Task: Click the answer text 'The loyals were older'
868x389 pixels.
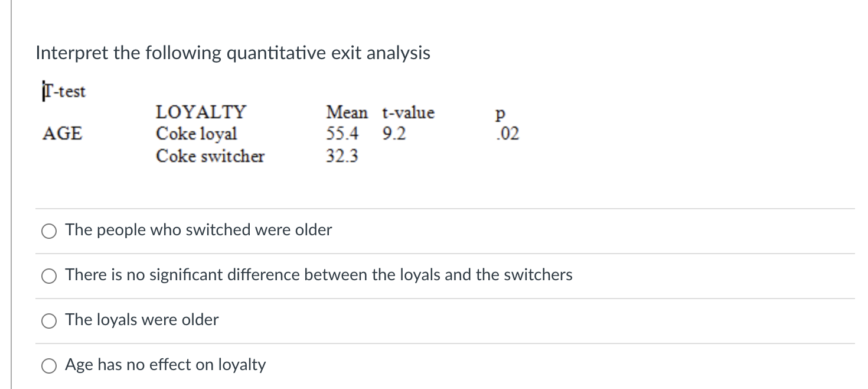Action: (142, 320)
